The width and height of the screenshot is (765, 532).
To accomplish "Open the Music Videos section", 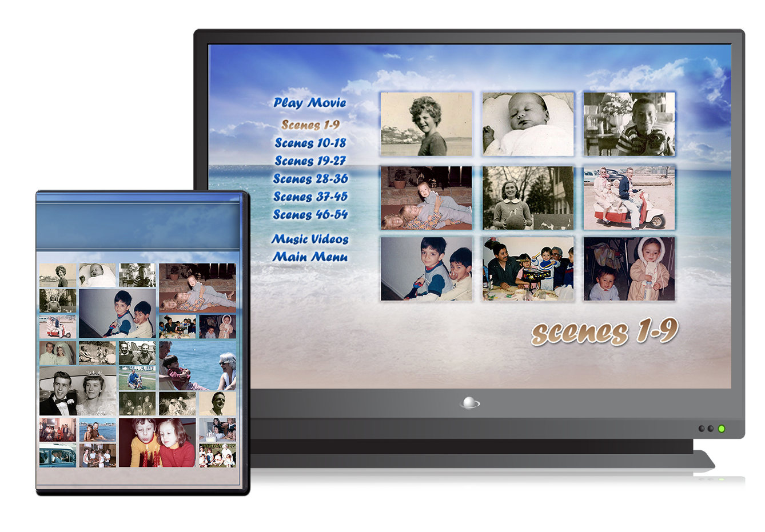I will (x=310, y=239).
